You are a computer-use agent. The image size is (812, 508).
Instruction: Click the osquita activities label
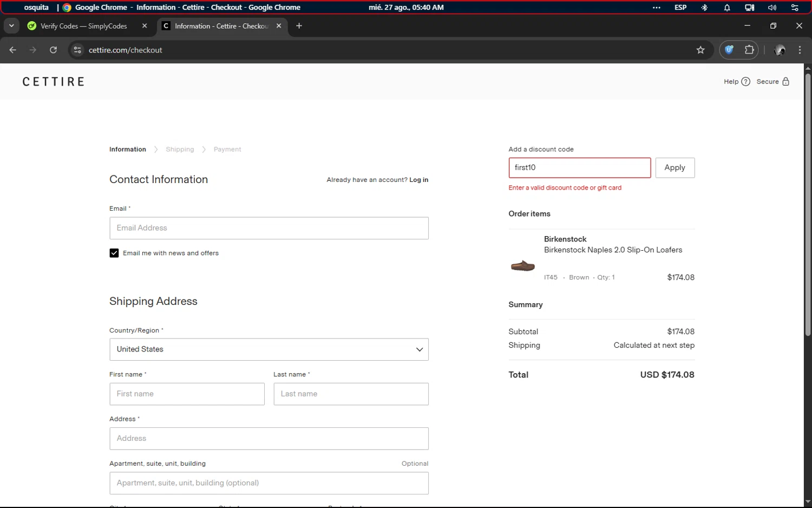36,8
